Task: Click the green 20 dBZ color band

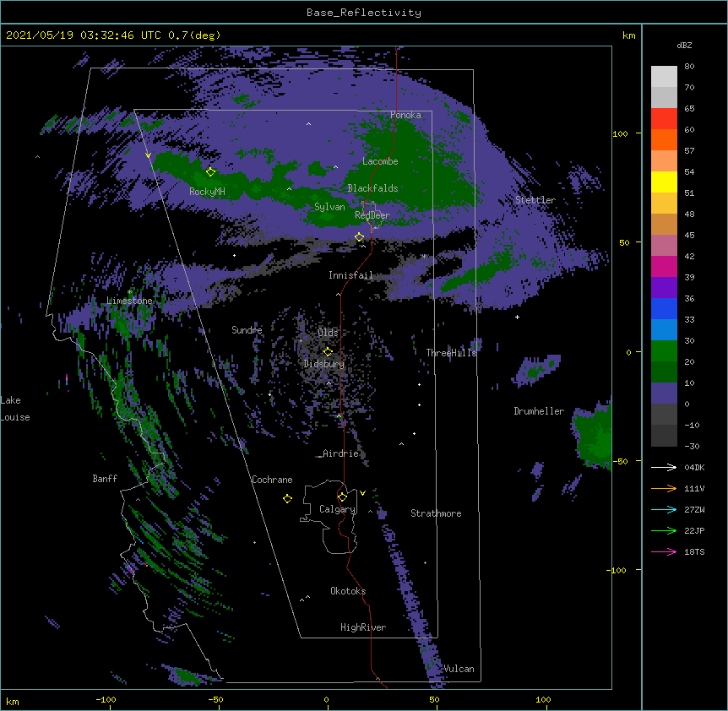Action: coord(664,351)
